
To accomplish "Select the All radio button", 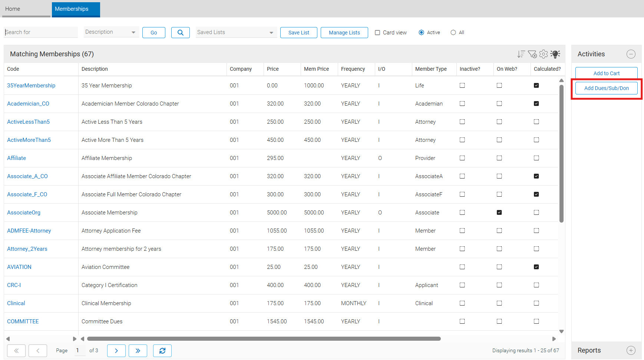I will (453, 33).
